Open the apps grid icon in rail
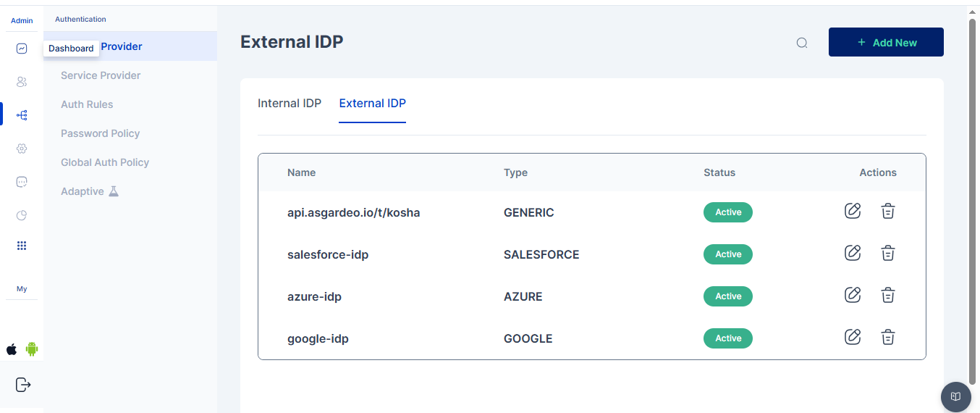980x413 pixels. (22, 246)
